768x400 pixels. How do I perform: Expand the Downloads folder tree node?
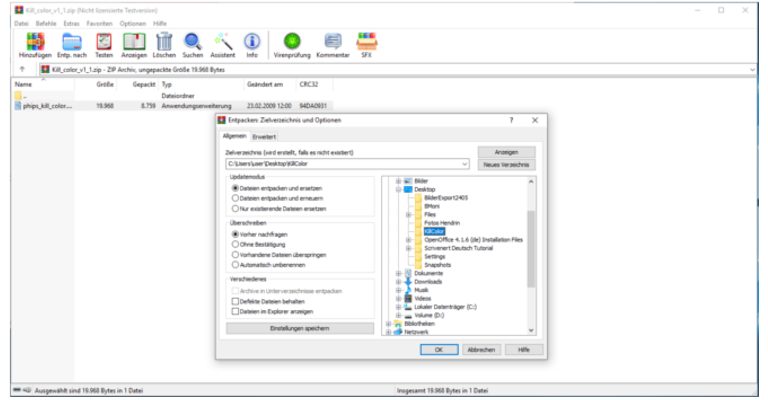click(x=399, y=281)
